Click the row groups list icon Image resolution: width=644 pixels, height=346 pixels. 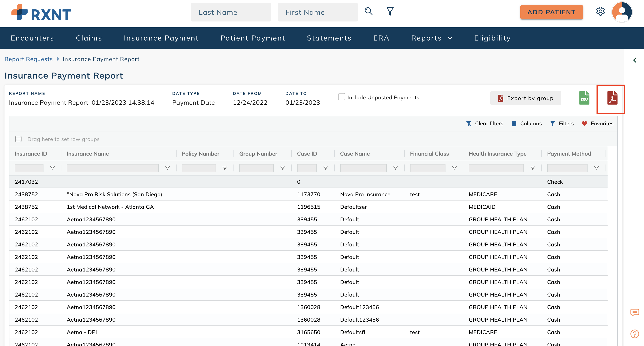point(19,139)
